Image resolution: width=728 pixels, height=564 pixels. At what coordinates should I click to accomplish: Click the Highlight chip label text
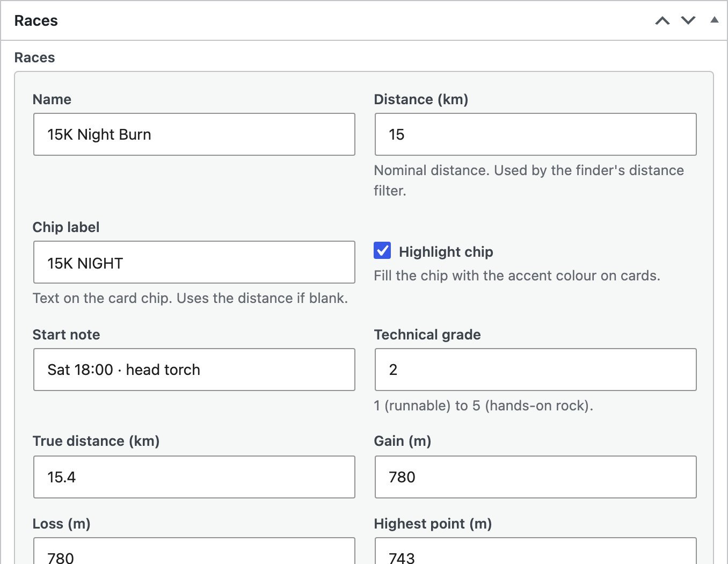[x=446, y=252]
